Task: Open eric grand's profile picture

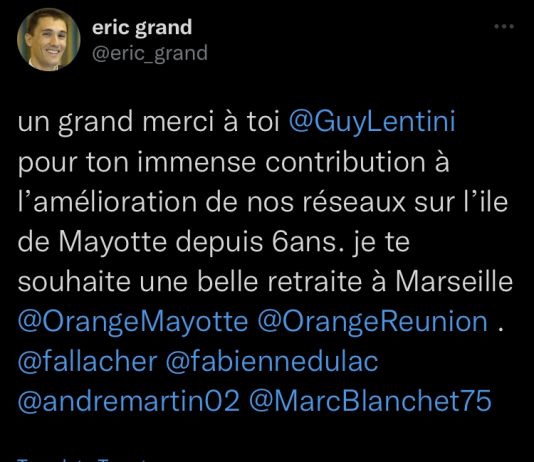Action: click(x=49, y=39)
